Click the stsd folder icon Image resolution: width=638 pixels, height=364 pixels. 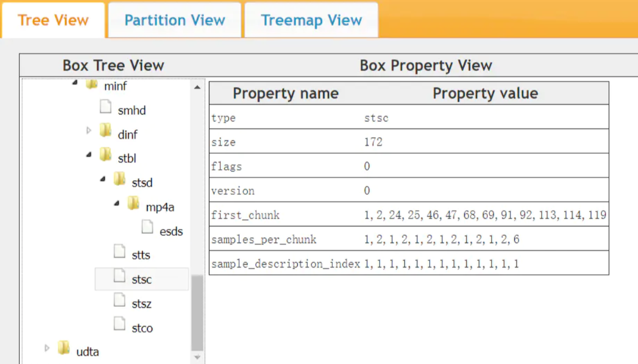click(x=120, y=178)
